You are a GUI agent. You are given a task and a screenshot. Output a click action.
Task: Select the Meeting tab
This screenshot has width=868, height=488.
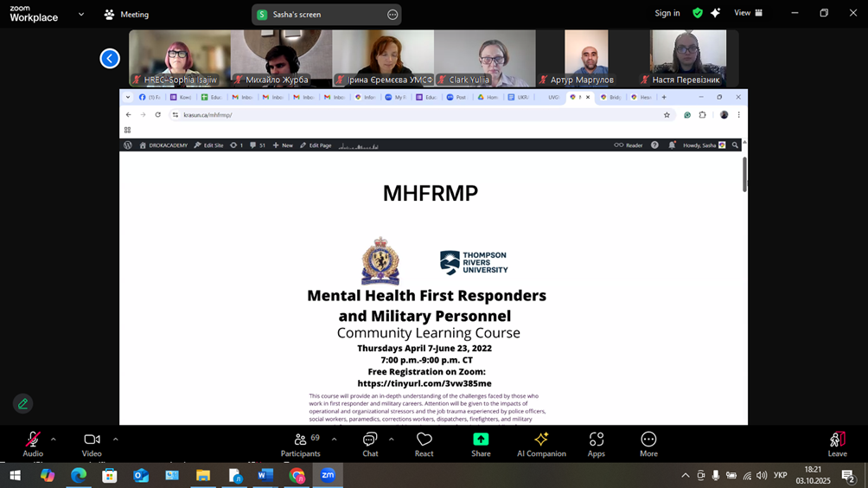pos(126,14)
